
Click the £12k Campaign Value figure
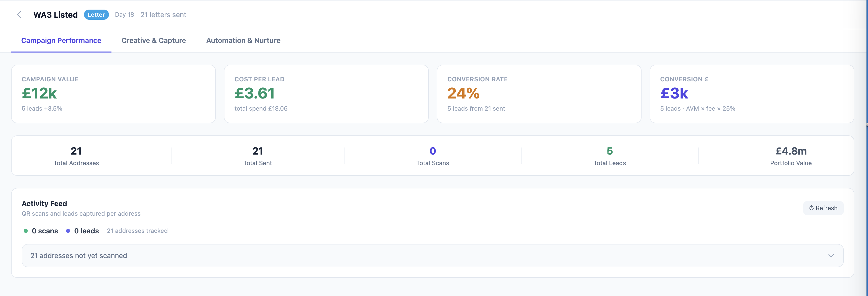39,93
